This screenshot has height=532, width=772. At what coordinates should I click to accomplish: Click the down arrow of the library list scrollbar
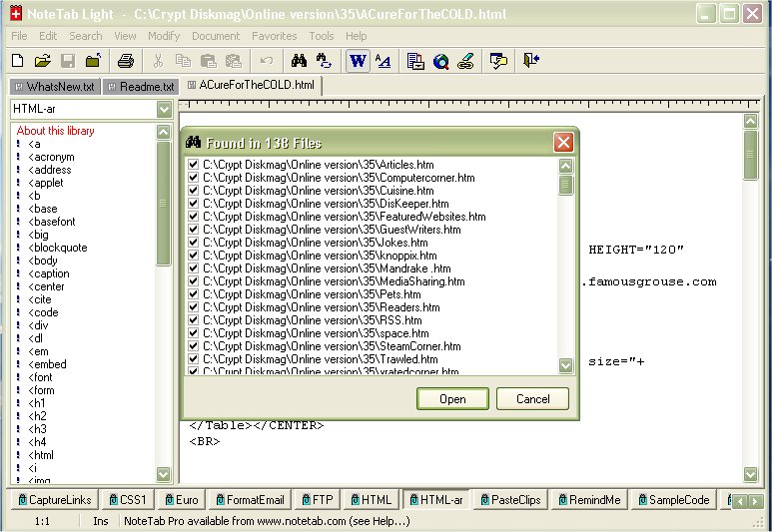163,474
